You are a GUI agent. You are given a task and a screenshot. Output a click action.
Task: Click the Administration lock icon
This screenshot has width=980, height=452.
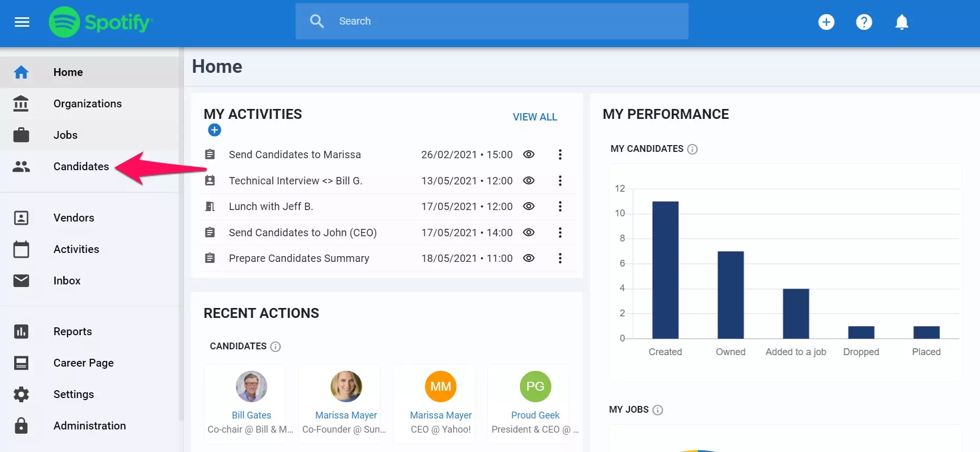(21, 425)
